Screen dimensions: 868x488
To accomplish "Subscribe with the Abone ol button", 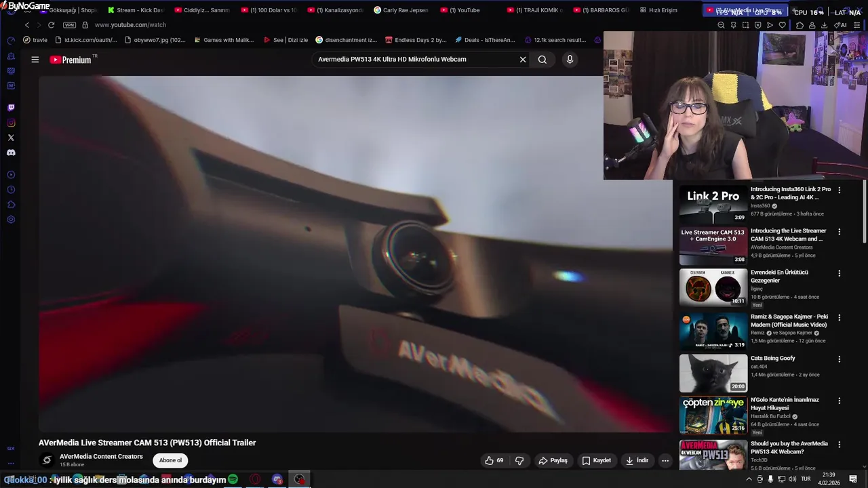I will [x=170, y=460].
